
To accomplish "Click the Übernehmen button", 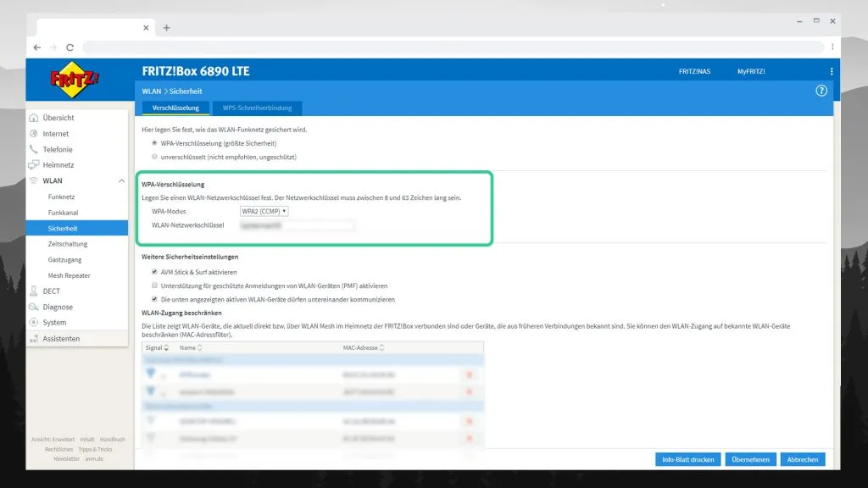I will point(750,459).
